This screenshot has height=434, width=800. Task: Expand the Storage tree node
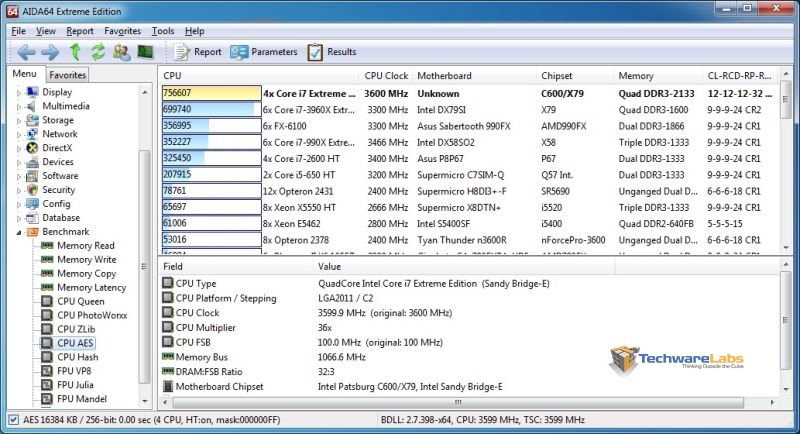point(19,121)
